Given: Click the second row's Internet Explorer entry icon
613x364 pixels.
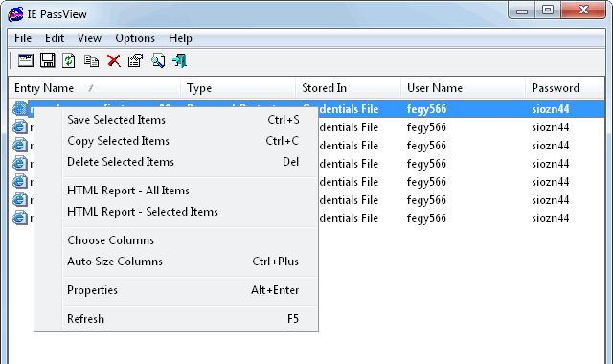Looking at the screenshot, I should [x=19, y=127].
